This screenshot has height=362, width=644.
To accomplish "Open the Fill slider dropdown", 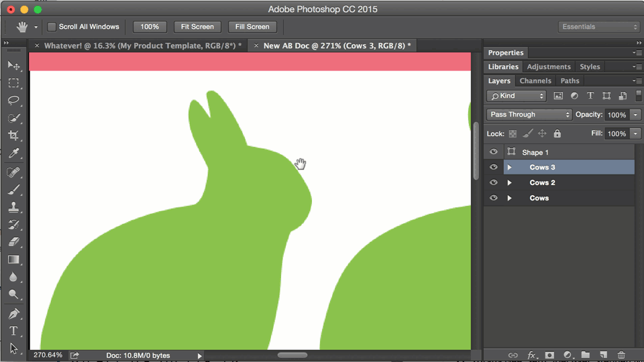I will pos(635,133).
